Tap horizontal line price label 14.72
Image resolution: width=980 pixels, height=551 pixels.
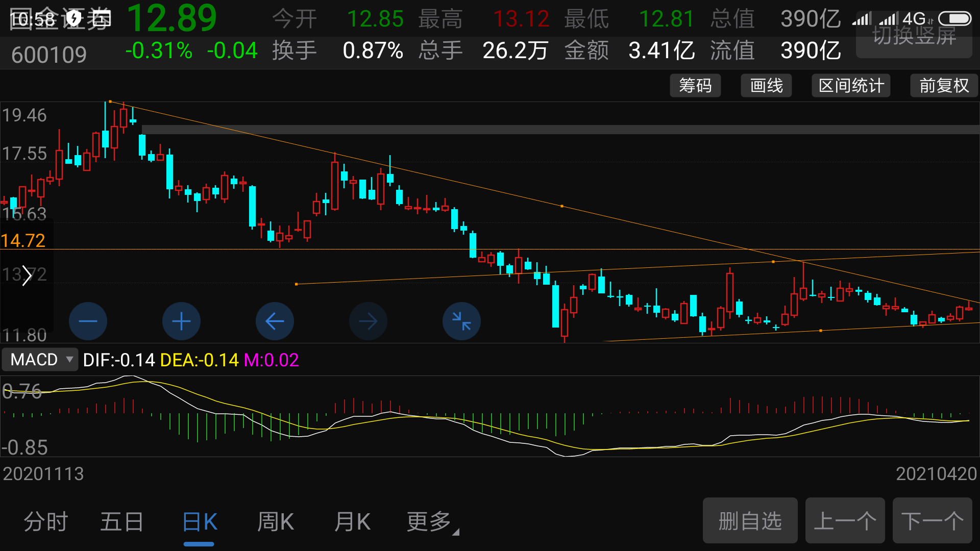click(x=23, y=240)
